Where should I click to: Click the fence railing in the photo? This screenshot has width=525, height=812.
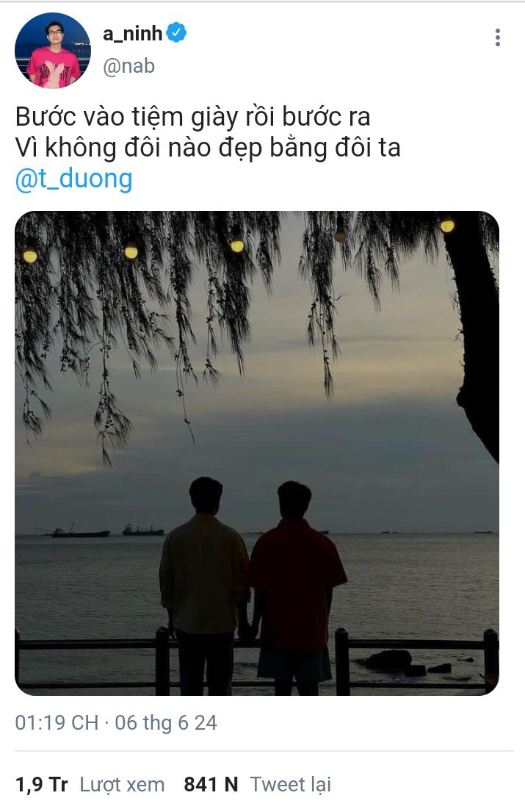tap(257, 661)
